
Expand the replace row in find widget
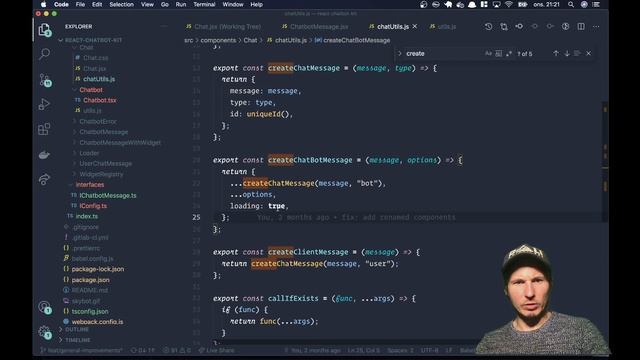pos(400,53)
